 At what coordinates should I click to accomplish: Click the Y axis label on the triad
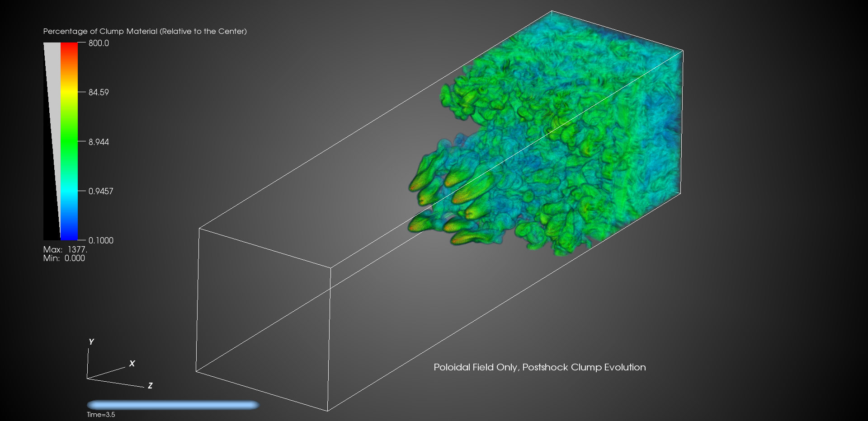[91, 342]
